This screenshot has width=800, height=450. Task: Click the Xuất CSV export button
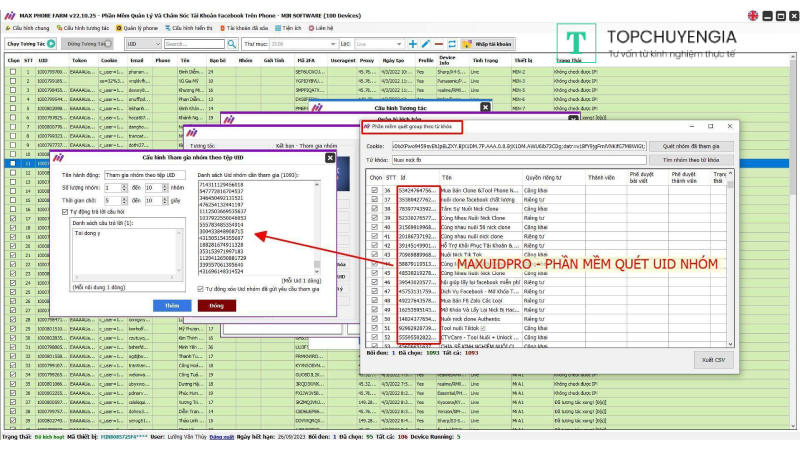coord(714,358)
